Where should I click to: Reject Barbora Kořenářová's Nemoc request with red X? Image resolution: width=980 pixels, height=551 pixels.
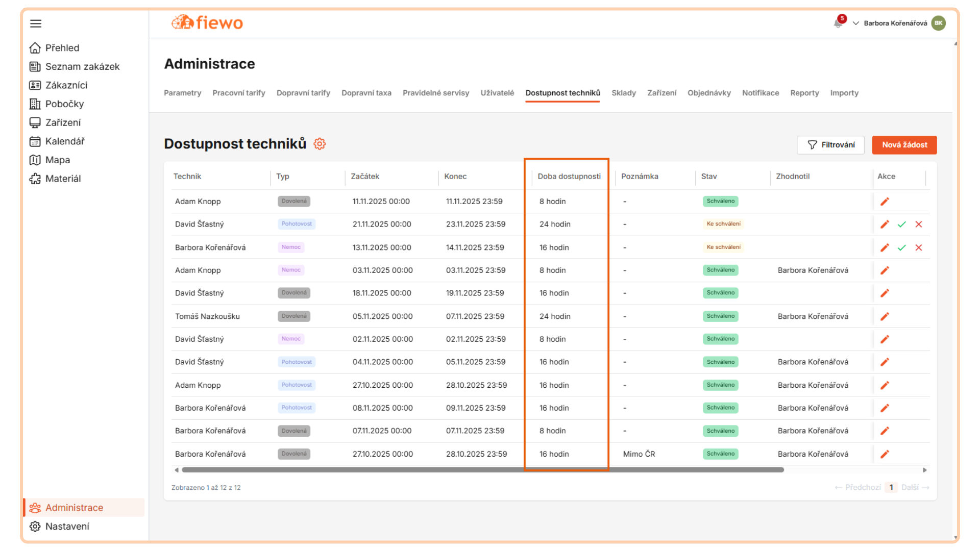[919, 247]
